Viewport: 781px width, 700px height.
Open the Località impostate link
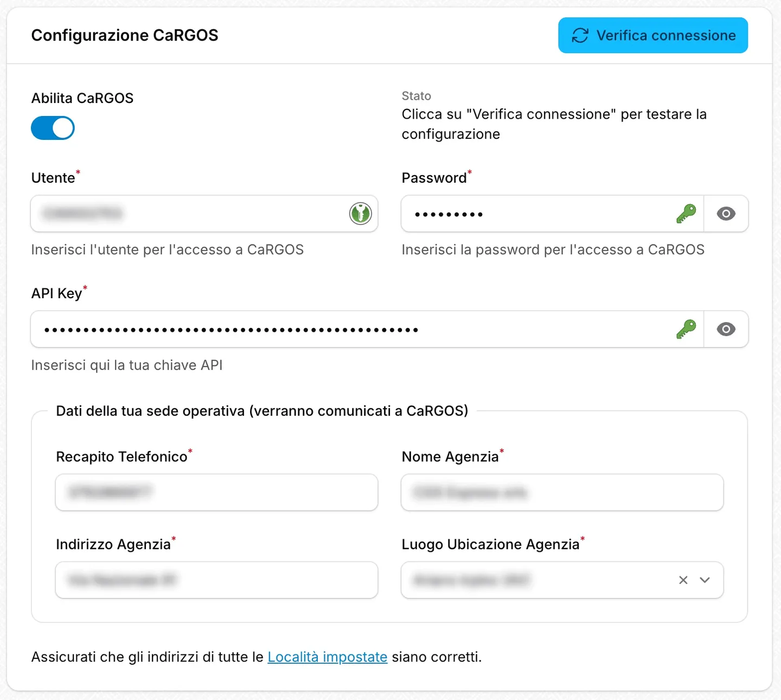328,657
